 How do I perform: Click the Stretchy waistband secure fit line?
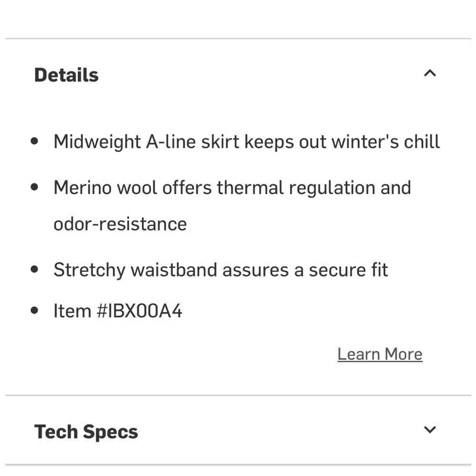220,270
